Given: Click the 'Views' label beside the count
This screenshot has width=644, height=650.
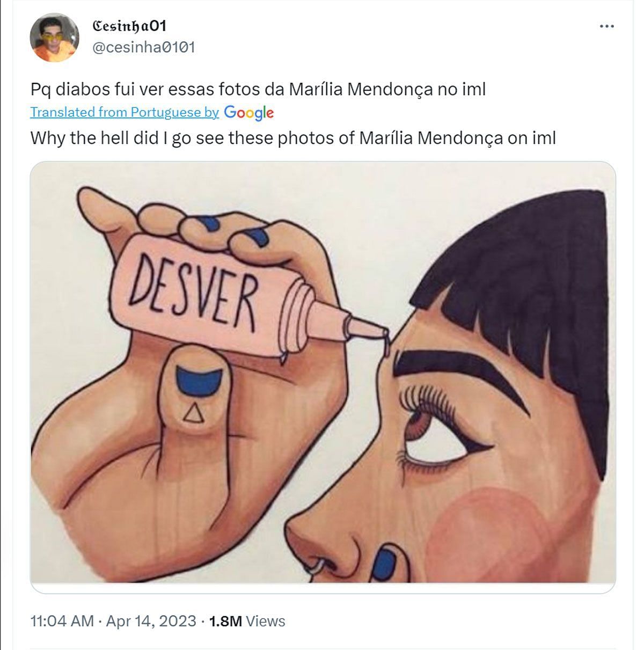Looking at the screenshot, I should [266, 621].
